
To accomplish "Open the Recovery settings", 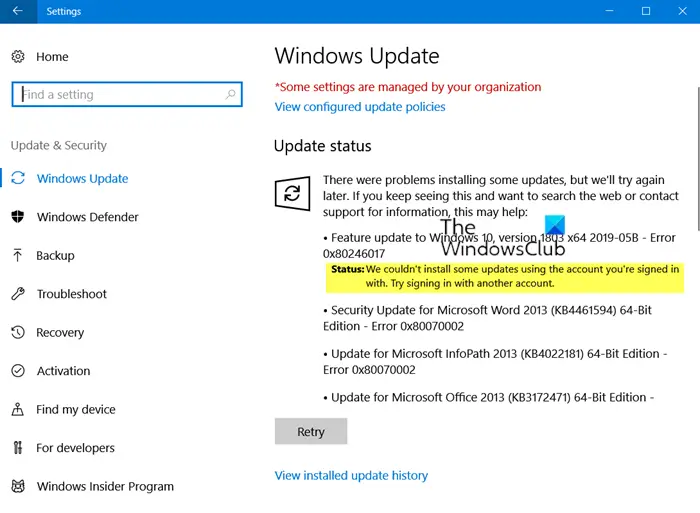I will [x=60, y=333].
